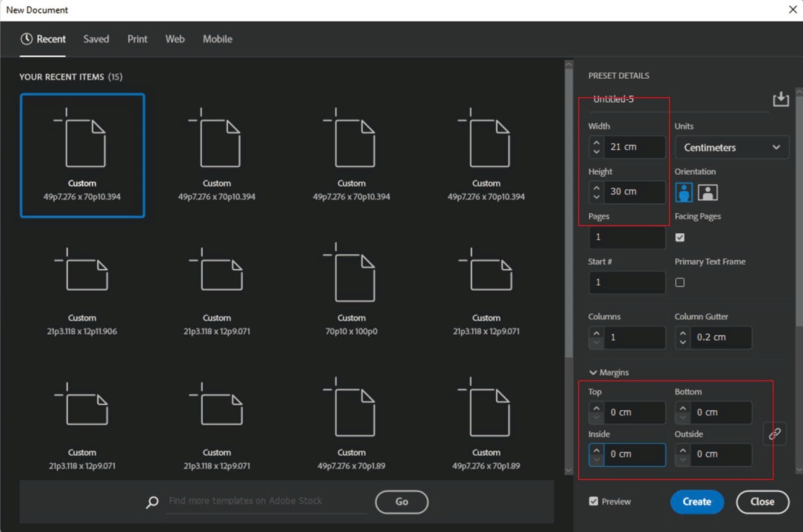Image resolution: width=803 pixels, height=532 pixels.
Task: Click the Columns value field
Action: coord(634,337)
